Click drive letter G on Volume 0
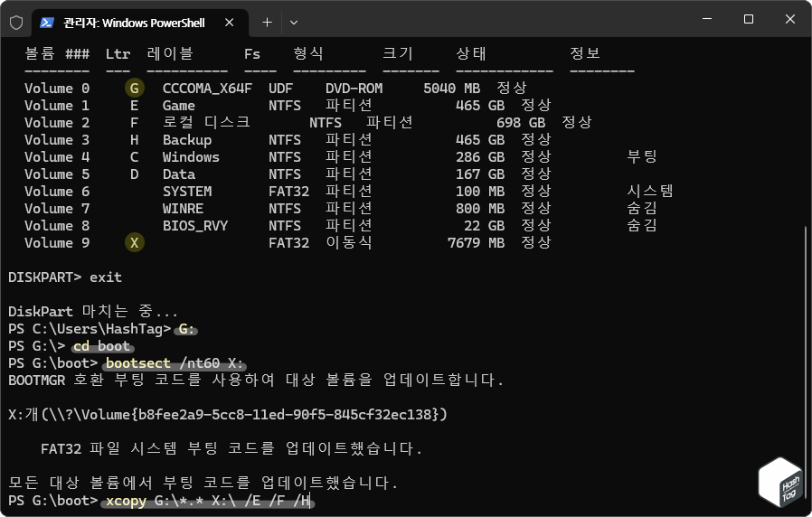Viewport: 812px width, 517px height. point(134,89)
